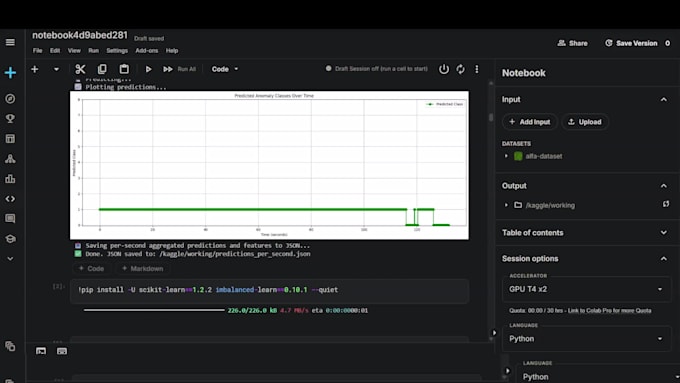The width and height of the screenshot is (680, 383).
Task: Click the Run All fast-forward button
Action: 180,69
